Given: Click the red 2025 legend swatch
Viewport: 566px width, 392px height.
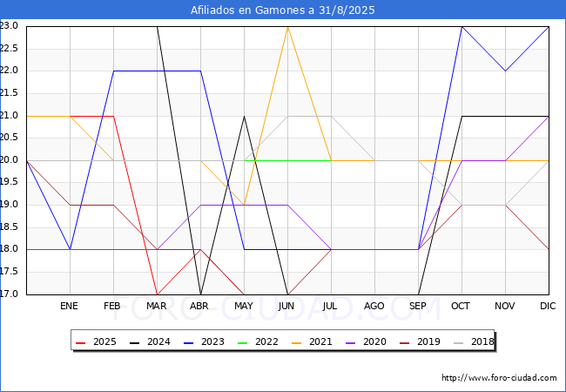Looking at the screenshot, I should pos(80,342).
